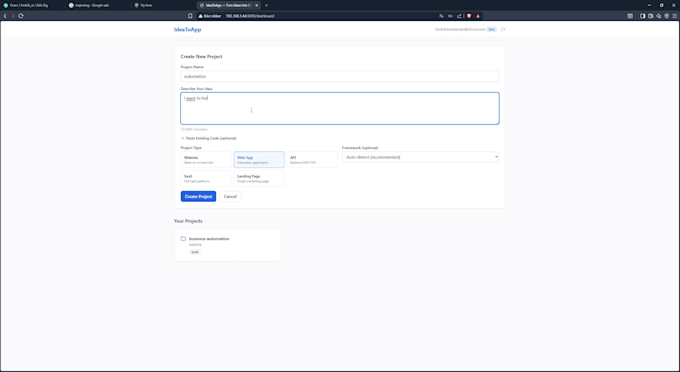Click the translate icon in the address bar
The width and height of the screenshot is (680, 372).
(x=441, y=16)
